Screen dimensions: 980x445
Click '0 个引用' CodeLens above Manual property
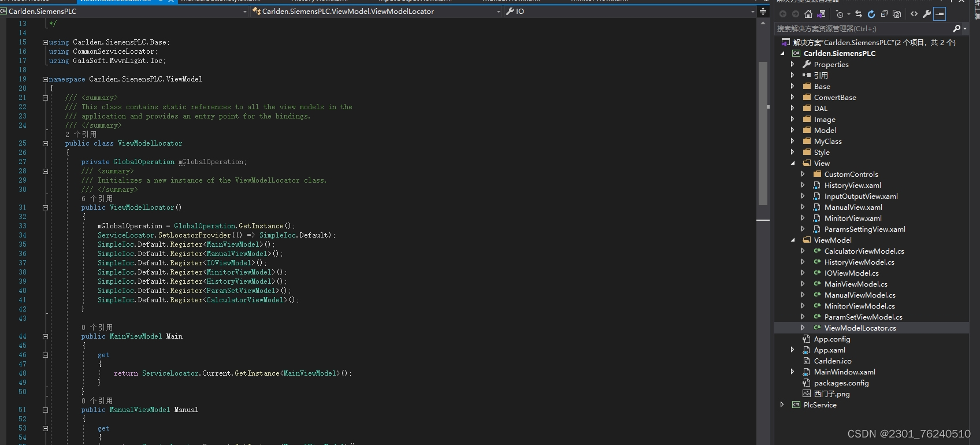click(x=97, y=400)
